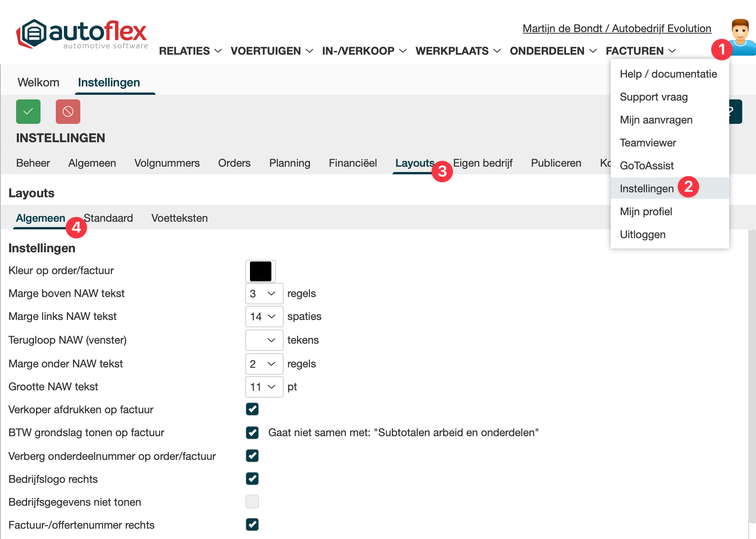Click the red cancel icon button
The height and width of the screenshot is (539, 756).
[68, 112]
